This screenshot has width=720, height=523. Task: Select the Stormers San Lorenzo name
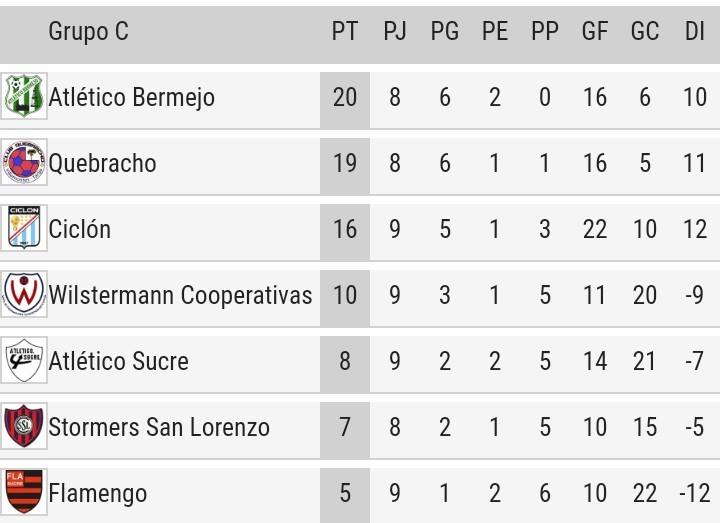coord(159,427)
